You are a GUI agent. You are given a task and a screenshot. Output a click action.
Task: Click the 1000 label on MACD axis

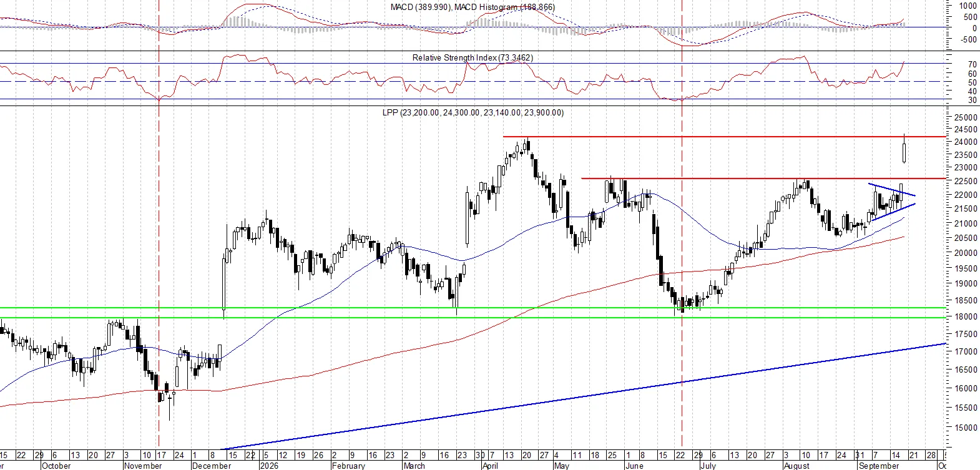(968, 6)
